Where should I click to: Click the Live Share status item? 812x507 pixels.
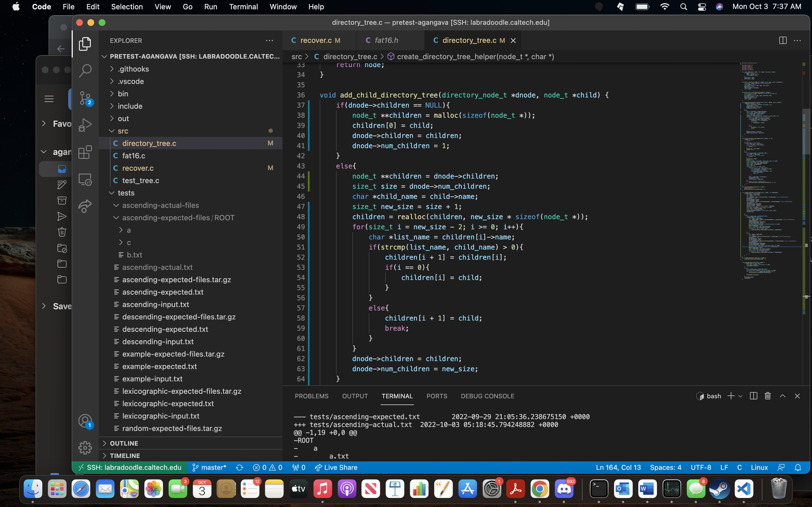[x=336, y=468]
